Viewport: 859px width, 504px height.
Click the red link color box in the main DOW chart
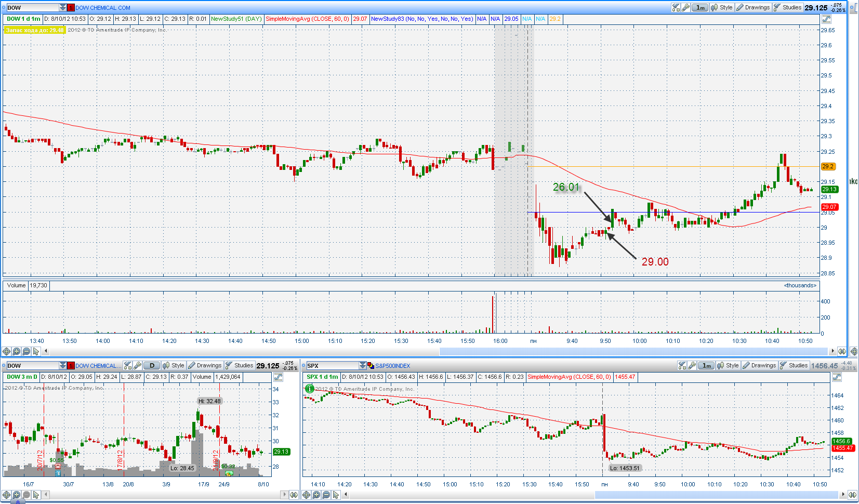click(71, 8)
